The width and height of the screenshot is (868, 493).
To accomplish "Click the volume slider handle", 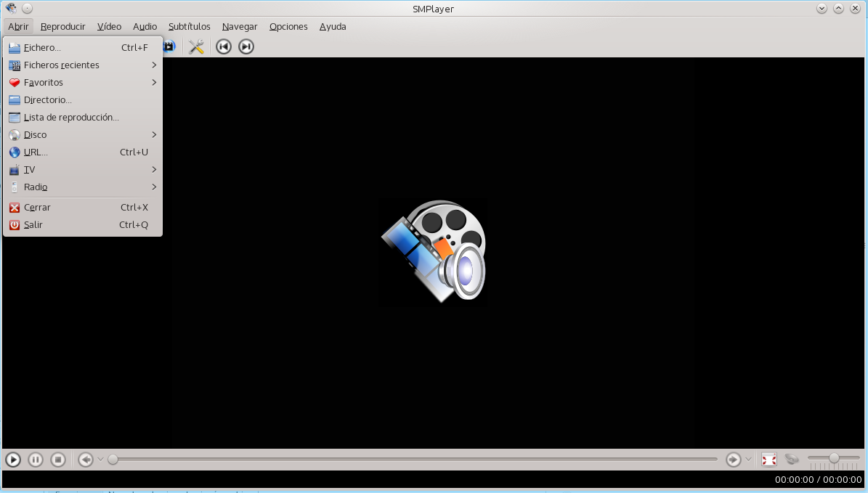I will point(834,458).
